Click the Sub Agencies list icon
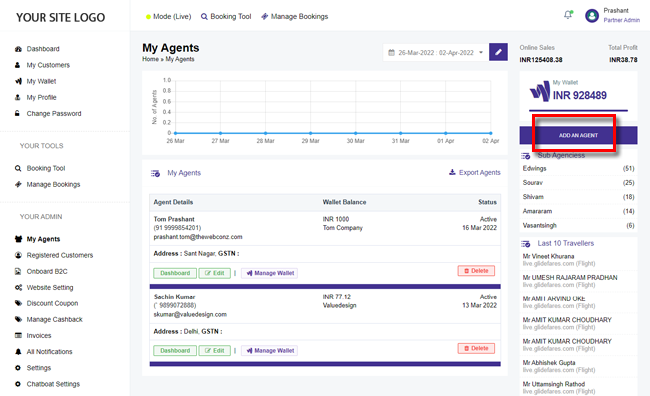Viewport: 650px width, 396px height. [526, 156]
